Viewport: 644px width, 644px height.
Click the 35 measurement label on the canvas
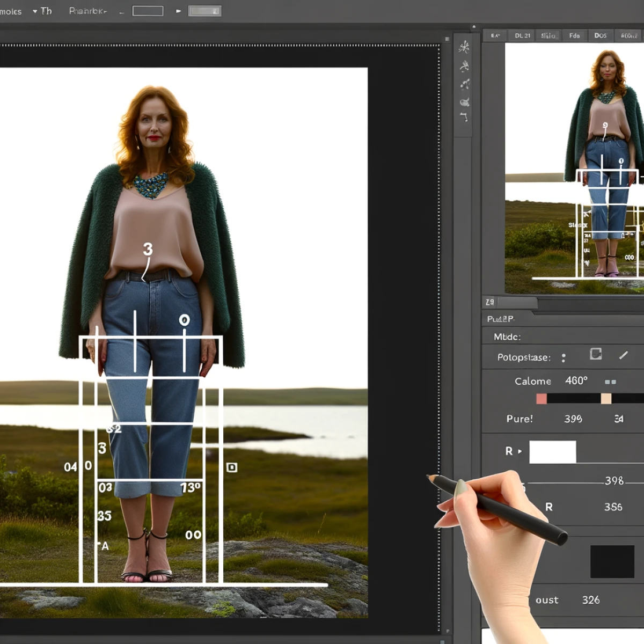coord(104,516)
